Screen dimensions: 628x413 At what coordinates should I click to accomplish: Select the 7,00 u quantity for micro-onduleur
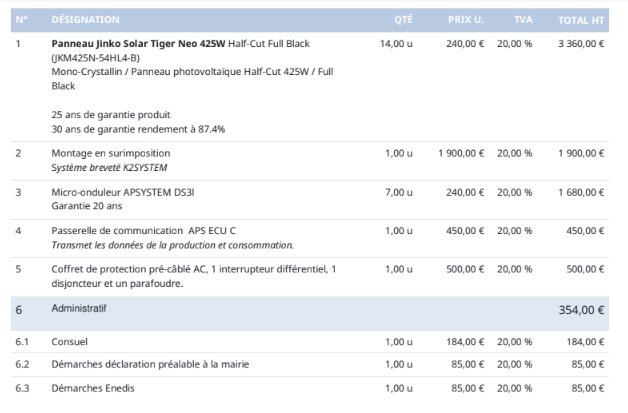398,192
